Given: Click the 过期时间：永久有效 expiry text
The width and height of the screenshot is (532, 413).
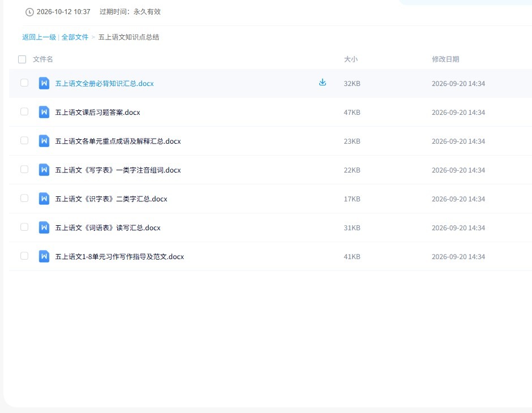Looking at the screenshot, I should click(x=130, y=12).
